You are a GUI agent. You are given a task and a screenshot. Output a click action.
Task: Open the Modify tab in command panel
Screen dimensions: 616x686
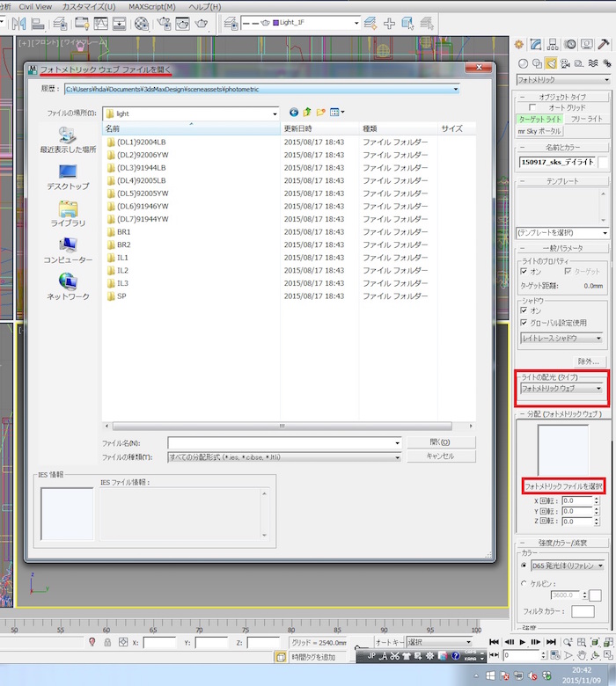[536, 44]
